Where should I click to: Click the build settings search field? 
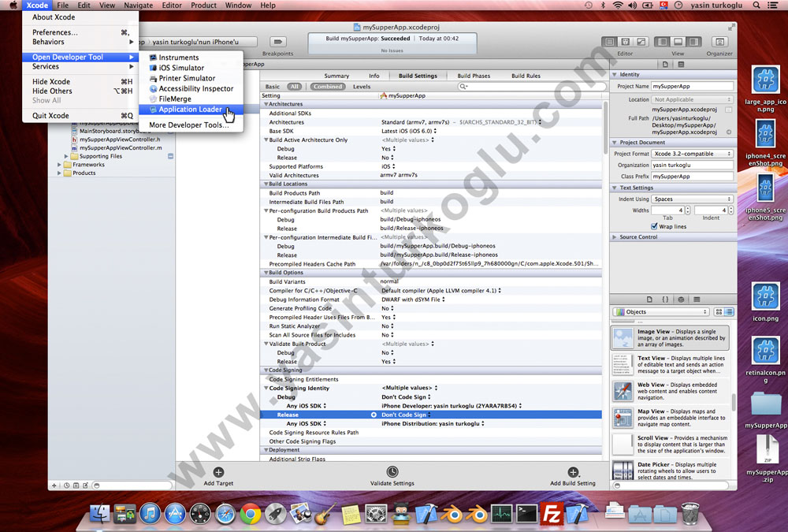pyautogui.click(x=532, y=87)
